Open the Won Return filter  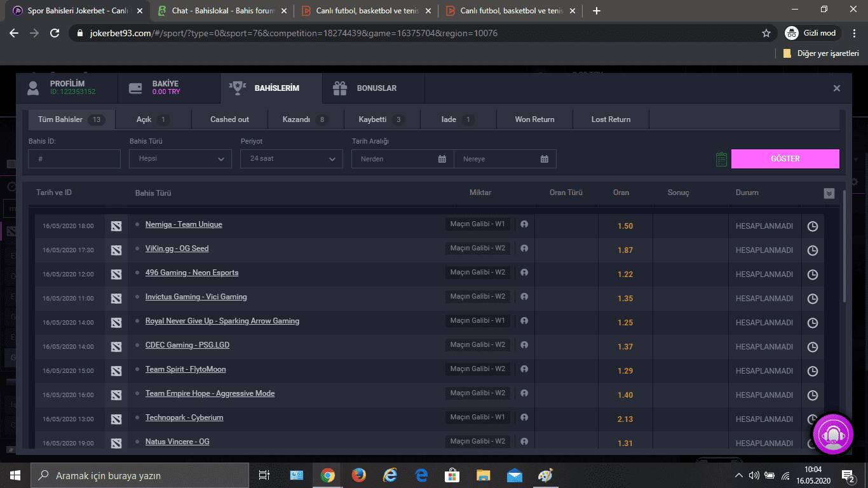coord(534,119)
